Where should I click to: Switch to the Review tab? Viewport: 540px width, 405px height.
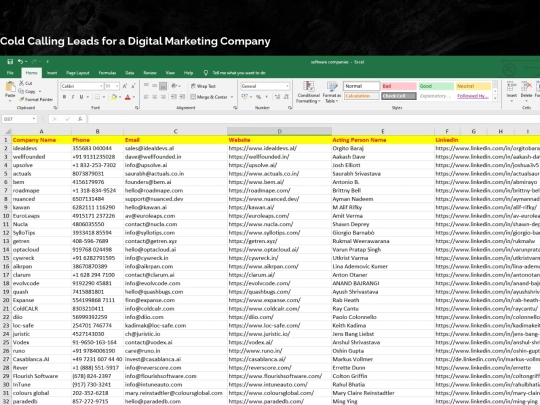click(x=150, y=73)
